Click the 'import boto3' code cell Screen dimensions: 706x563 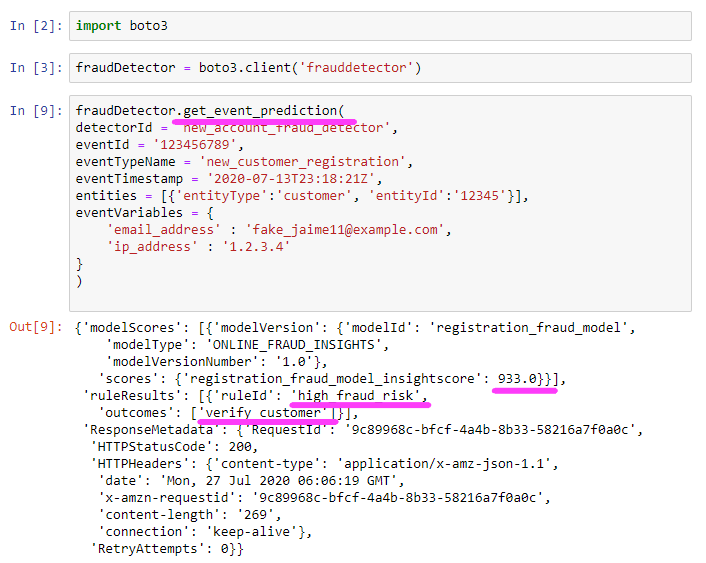pos(380,26)
